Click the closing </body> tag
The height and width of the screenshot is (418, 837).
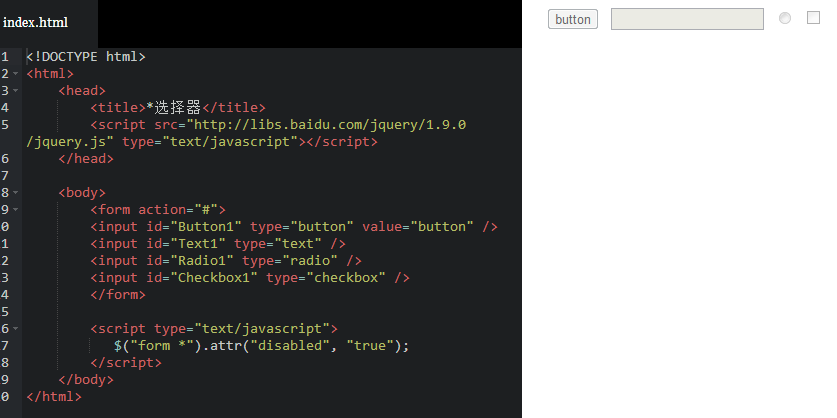[86, 380]
